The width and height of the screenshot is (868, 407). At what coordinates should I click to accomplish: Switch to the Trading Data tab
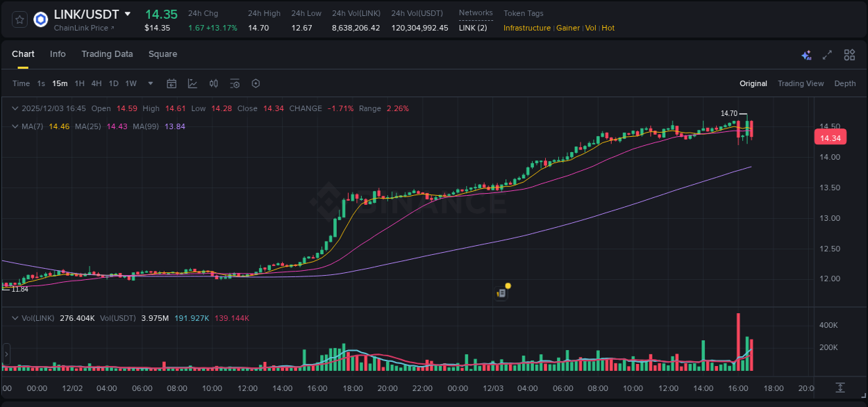tap(107, 53)
